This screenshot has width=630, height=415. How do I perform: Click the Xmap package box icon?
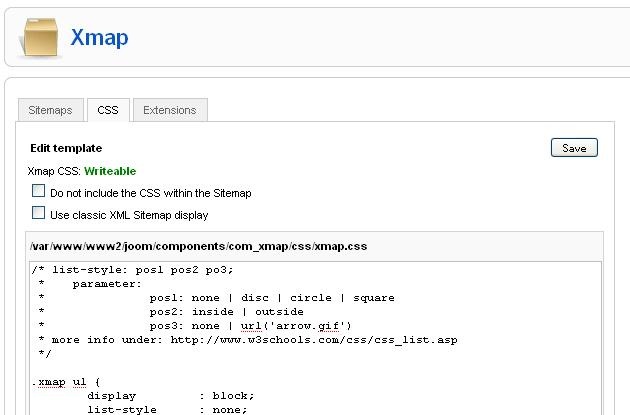(x=40, y=39)
